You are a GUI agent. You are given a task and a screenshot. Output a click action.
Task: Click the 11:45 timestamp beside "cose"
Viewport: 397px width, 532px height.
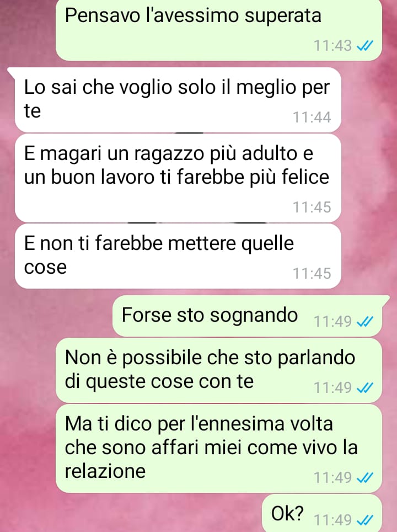[x=312, y=274]
